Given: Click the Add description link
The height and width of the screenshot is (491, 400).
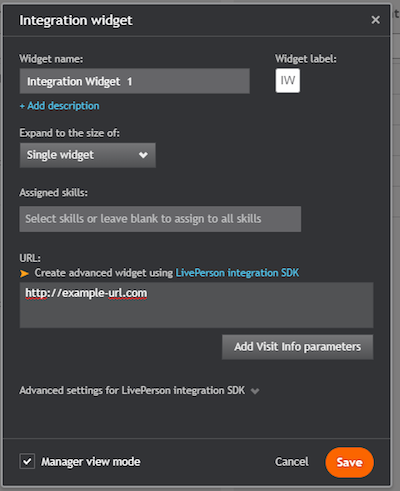Looking at the screenshot, I should (59, 106).
